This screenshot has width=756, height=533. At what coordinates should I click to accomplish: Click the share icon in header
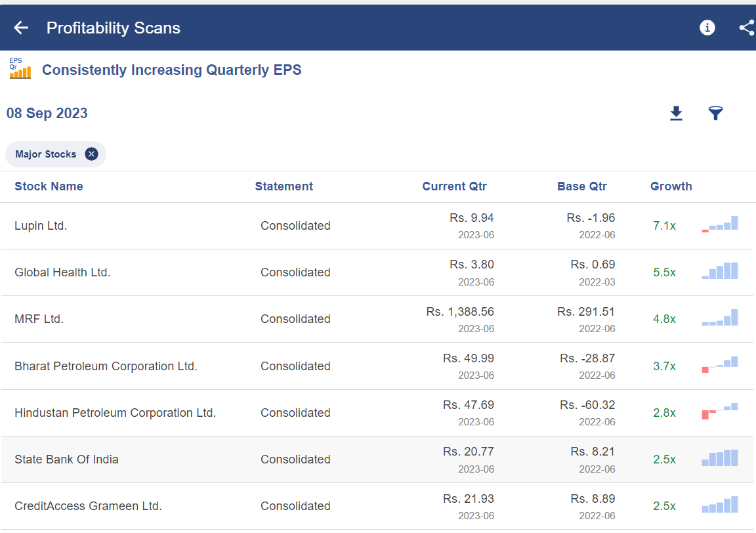tap(747, 28)
